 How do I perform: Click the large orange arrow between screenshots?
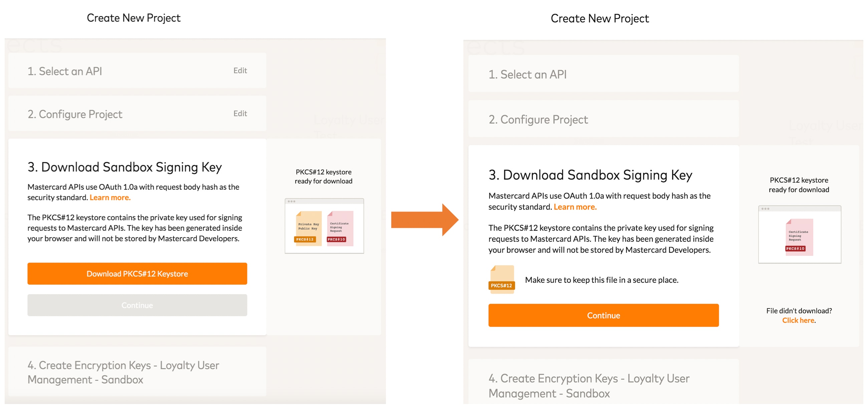424,220
